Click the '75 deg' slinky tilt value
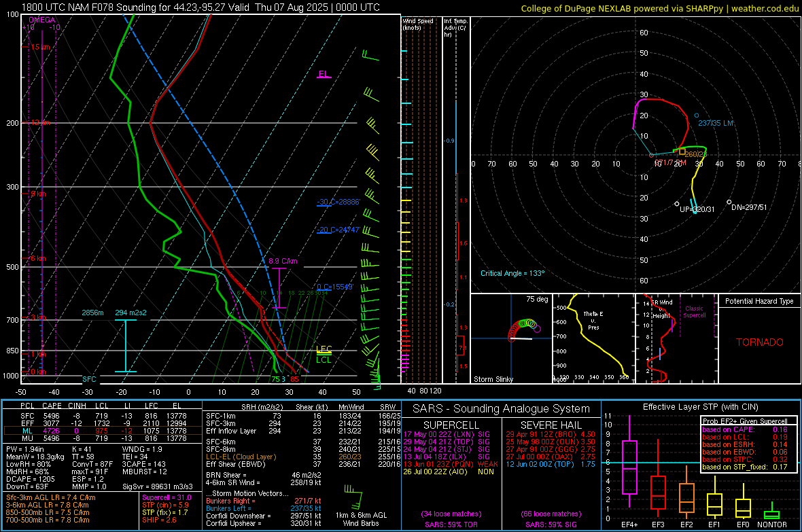802x532 pixels. click(x=537, y=299)
